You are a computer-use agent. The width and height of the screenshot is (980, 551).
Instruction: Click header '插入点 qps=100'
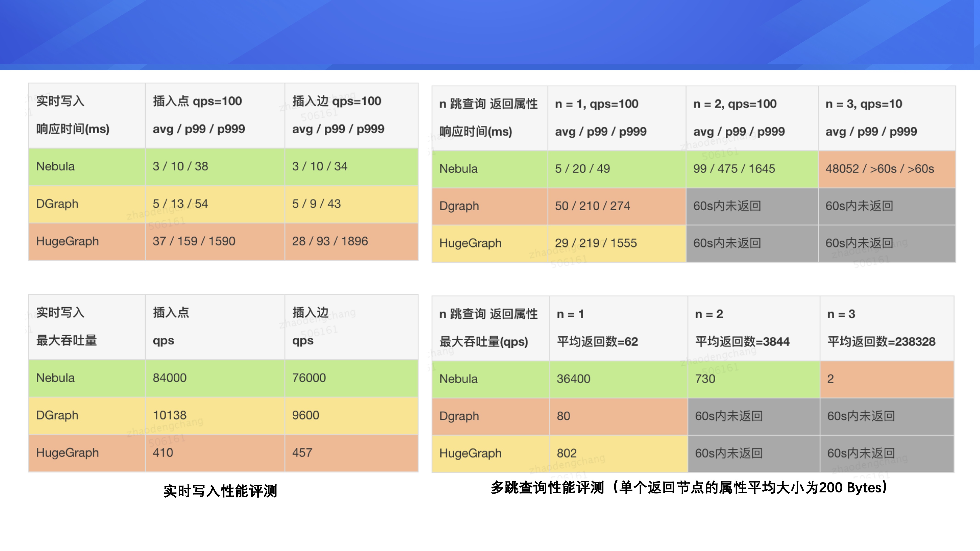197,101
